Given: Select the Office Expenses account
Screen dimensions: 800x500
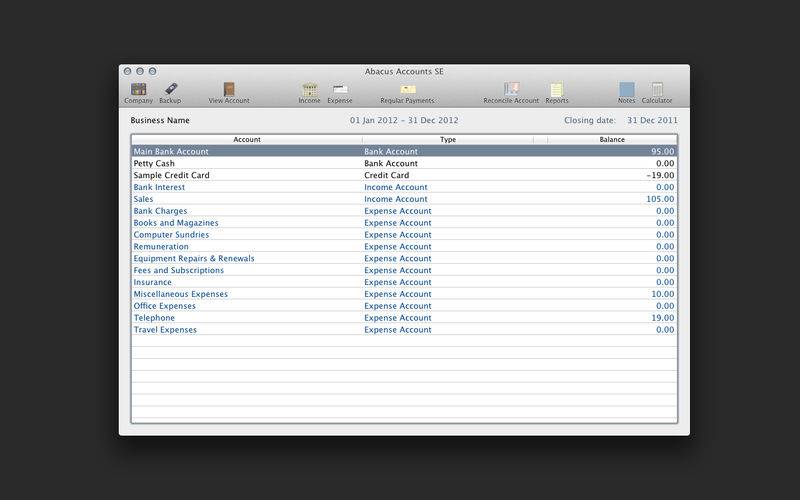Looking at the screenshot, I should [404, 306].
